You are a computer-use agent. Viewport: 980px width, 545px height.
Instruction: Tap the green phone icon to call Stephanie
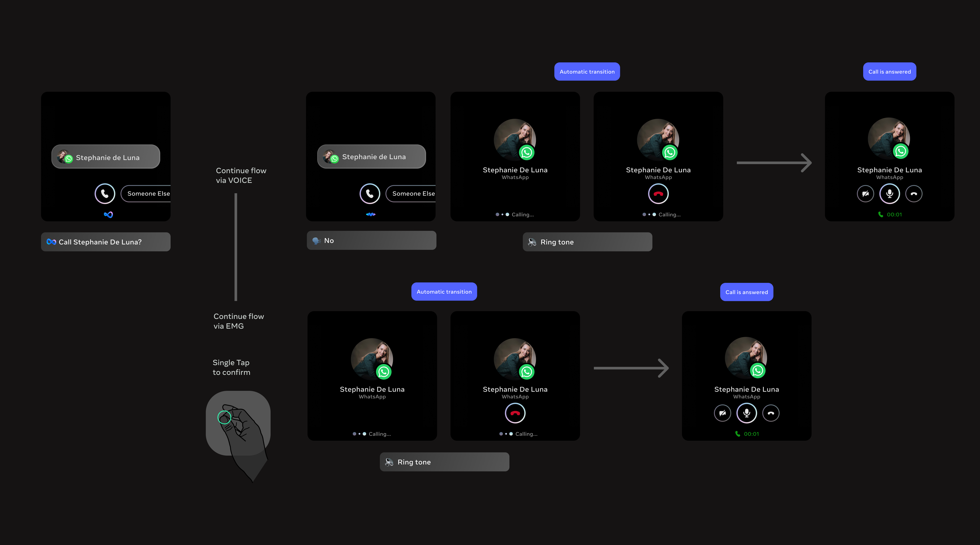coord(105,194)
